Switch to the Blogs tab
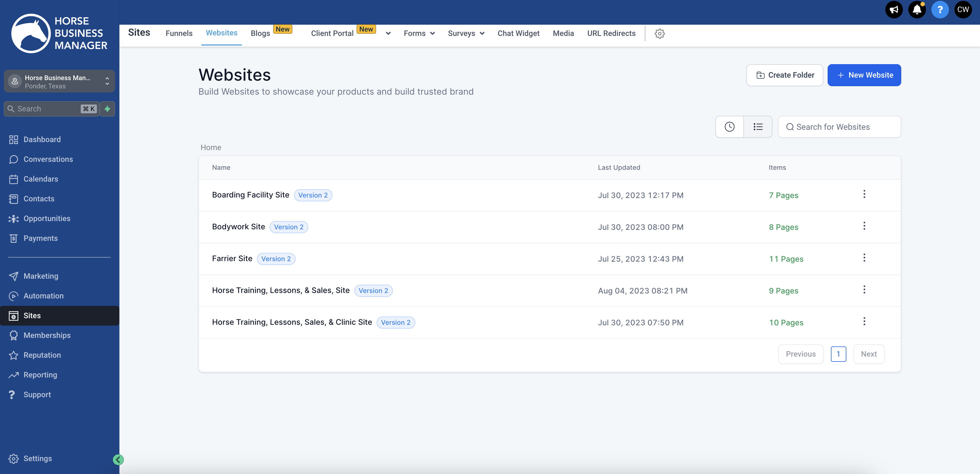 click(260, 33)
